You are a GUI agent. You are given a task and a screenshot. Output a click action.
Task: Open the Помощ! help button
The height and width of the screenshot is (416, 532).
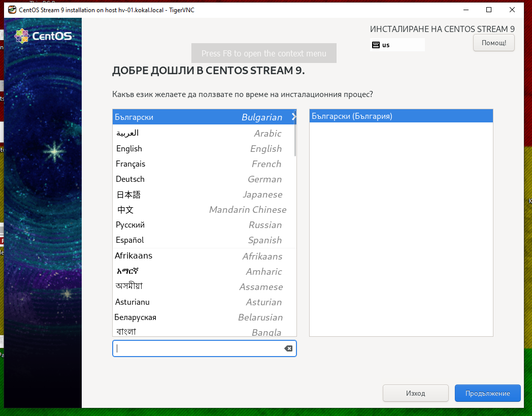[493, 43]
